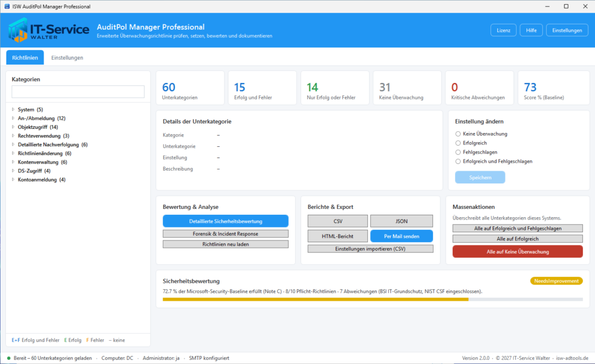Expand the DS-Zugriff arrow
The height and width of the screenshot is (364, 595).
[13, 171]
